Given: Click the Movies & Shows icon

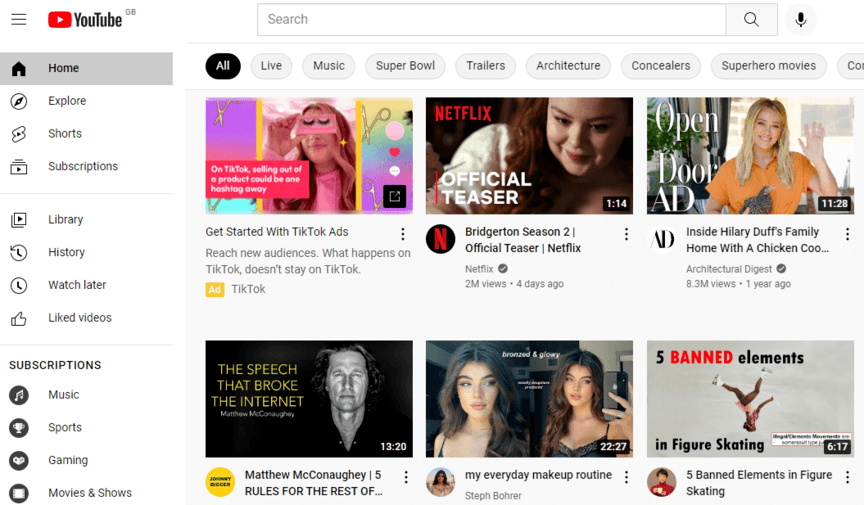Looking at the screenshot, I should tap(19, 492).
